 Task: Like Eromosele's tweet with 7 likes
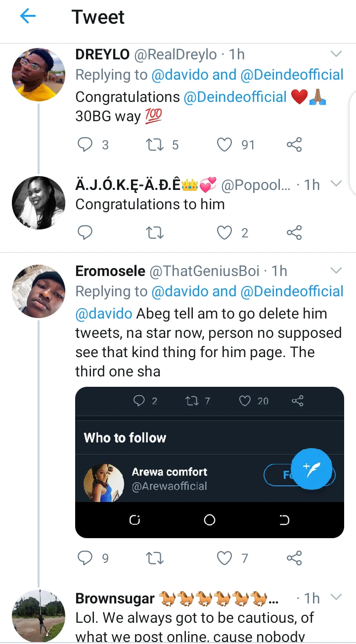pyautogui.click(x=225, y=558)
